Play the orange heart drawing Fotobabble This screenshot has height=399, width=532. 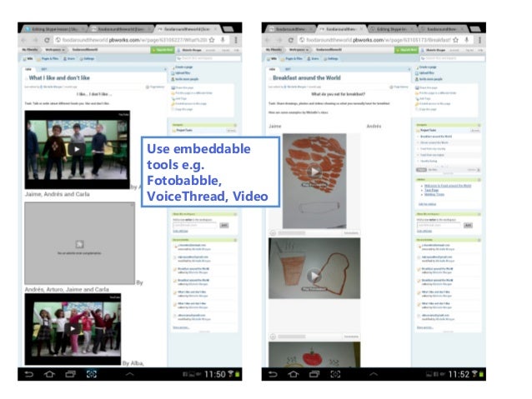point(314,172)
